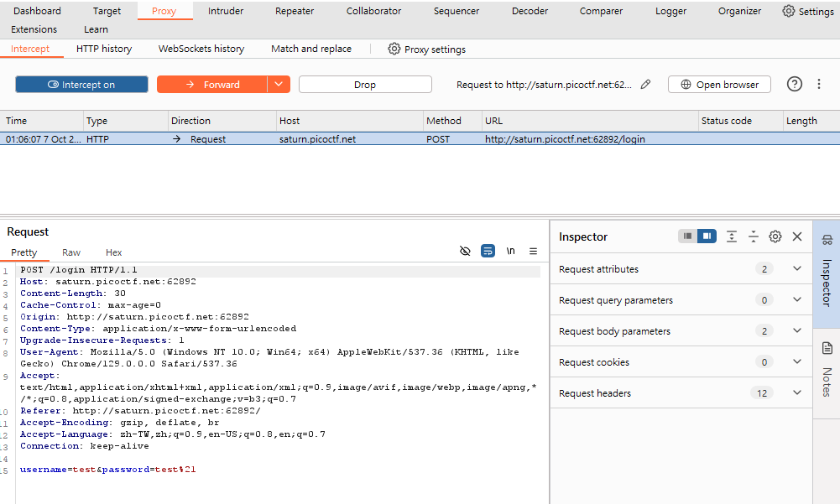Click Open browser button
840x504 pixels.
tap(719, 84)
